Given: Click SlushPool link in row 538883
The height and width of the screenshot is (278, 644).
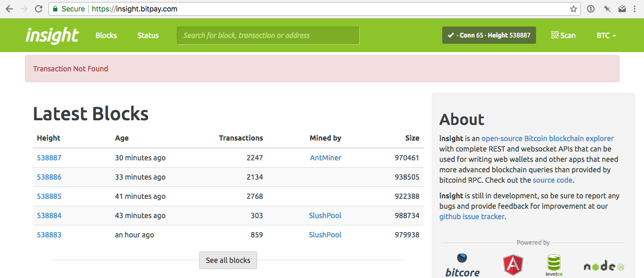Looking at the screenshot, I should pyautogui.click(x=325, y=235).
